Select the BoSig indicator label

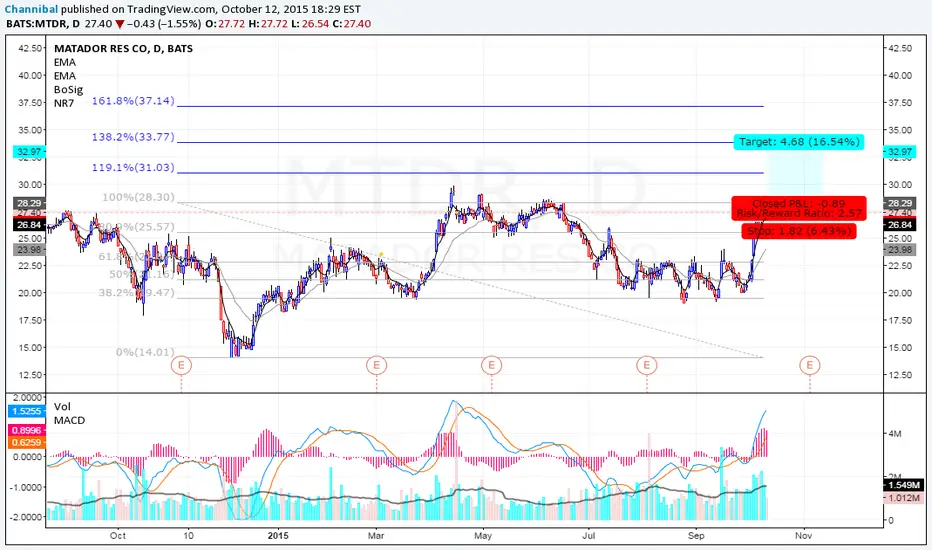(x=68, y=90)
